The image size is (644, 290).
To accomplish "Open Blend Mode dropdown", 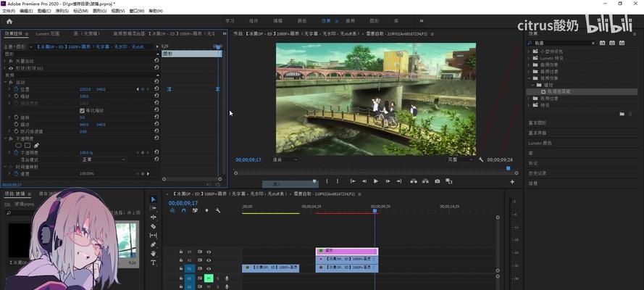I will (x=103, y=159).
